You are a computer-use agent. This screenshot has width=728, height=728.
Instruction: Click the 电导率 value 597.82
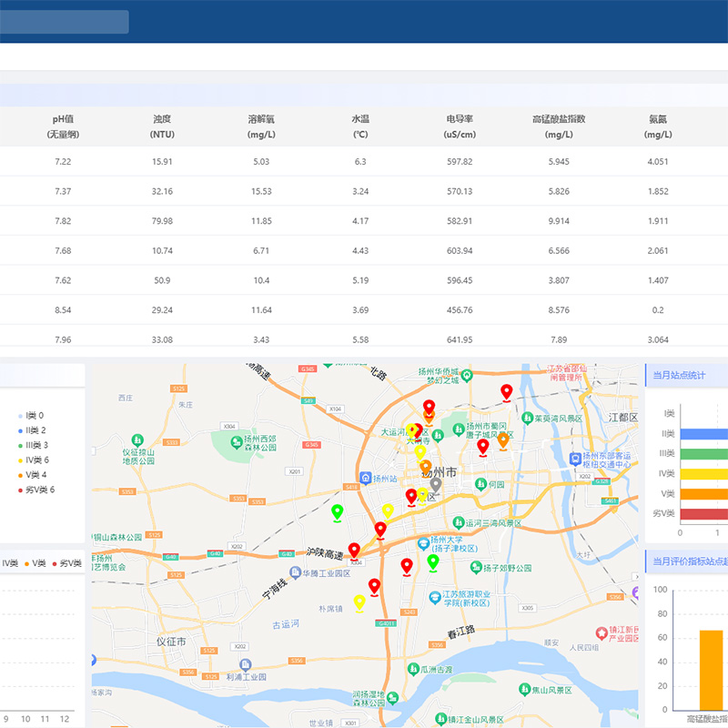[460, 161]
